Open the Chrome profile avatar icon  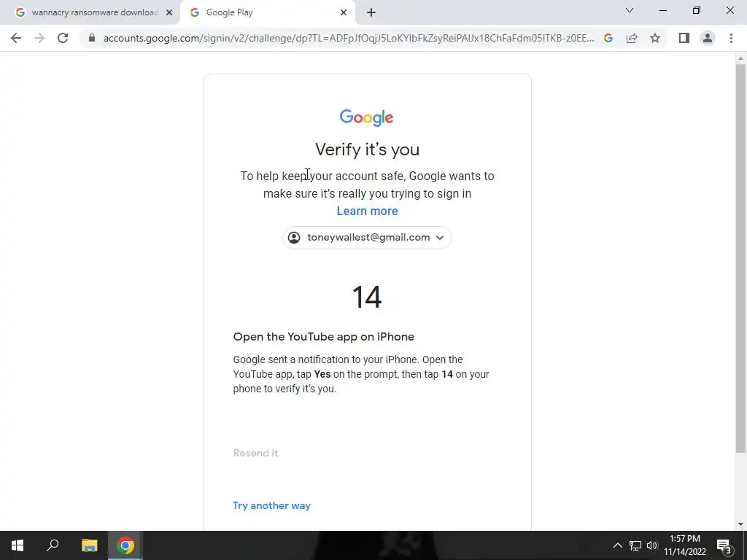pos(708,38)
